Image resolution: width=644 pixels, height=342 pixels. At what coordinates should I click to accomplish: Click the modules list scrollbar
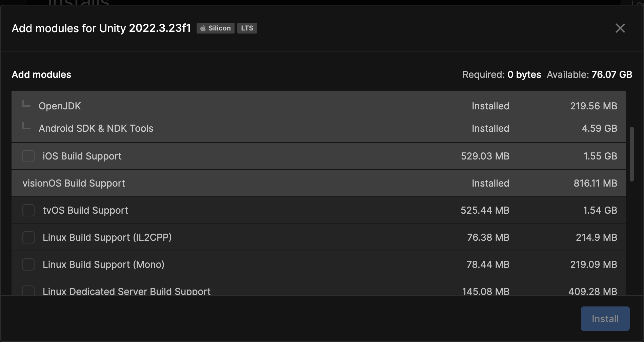coord(631,154)
